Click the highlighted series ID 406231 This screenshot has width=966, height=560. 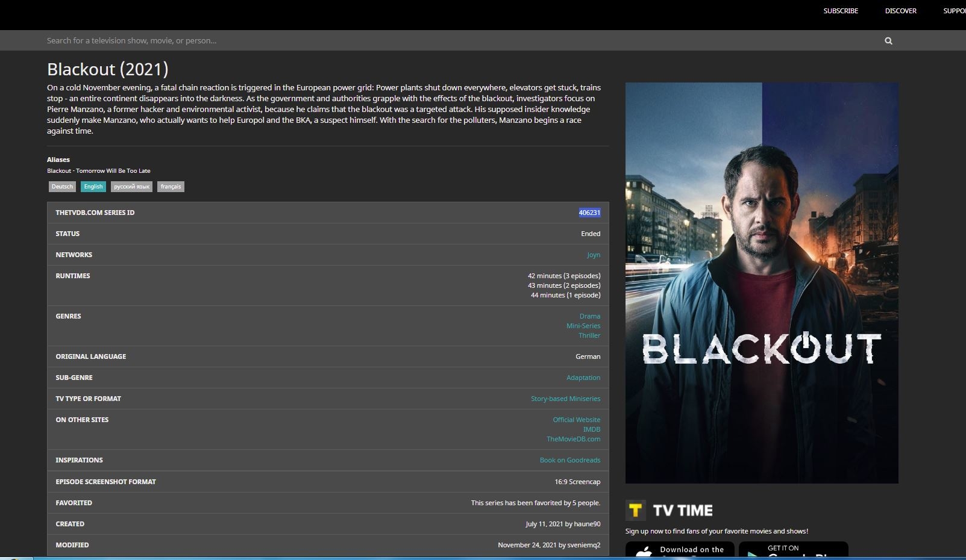[589, 213]
